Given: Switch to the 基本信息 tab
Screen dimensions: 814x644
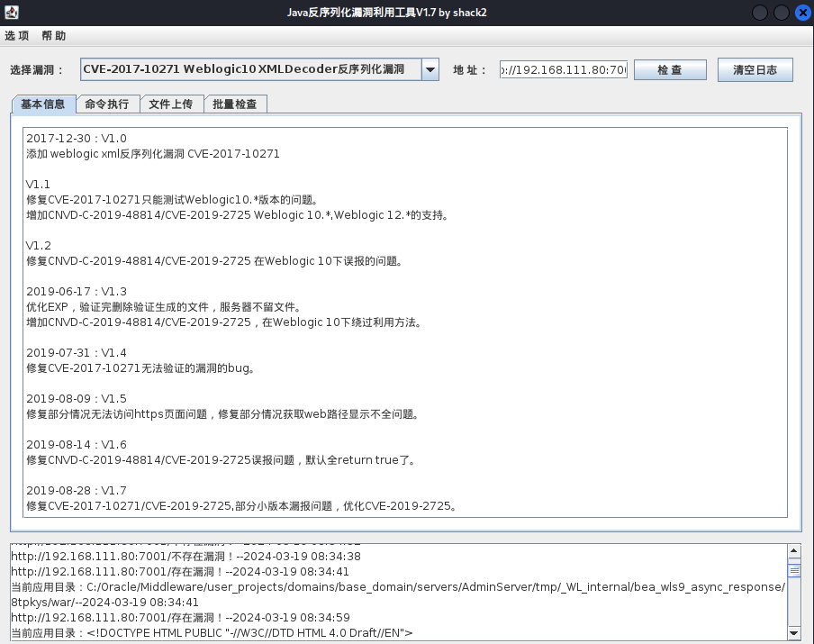Looking at the screenshot, I should point(43,104).
